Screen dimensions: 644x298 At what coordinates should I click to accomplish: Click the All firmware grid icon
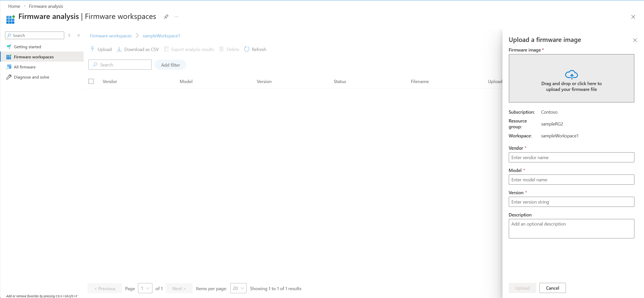tap(9, 67)
